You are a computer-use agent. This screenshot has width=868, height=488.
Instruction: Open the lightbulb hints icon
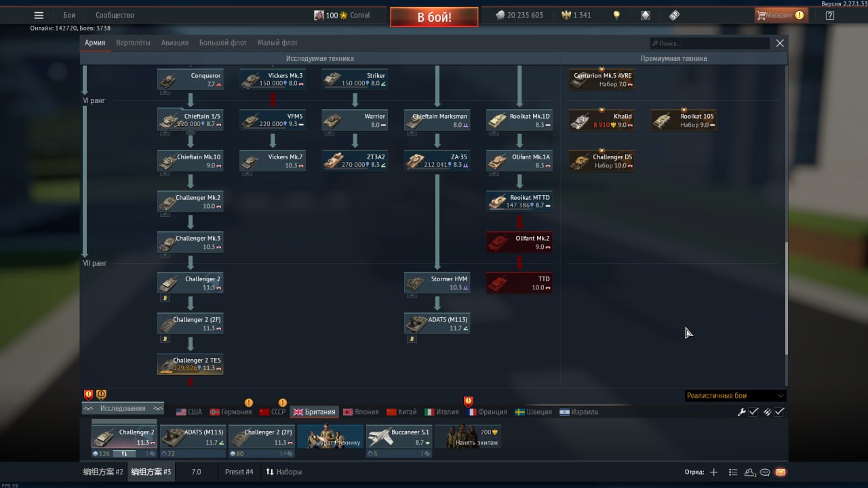616,15
